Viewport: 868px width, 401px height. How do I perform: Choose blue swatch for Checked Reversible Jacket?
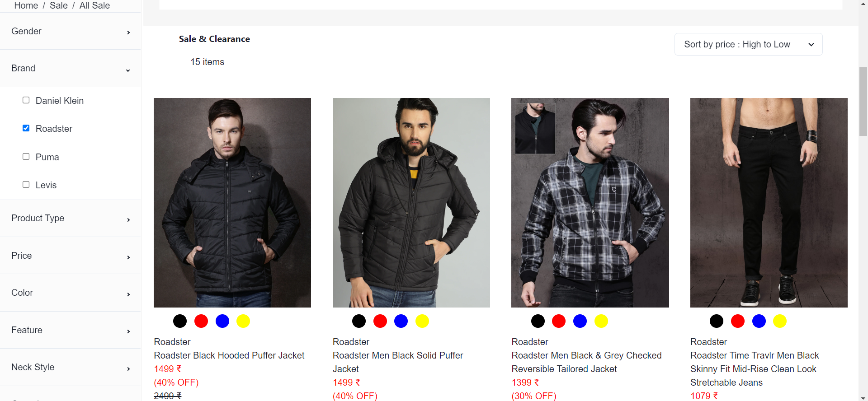[x=580, y=321]
